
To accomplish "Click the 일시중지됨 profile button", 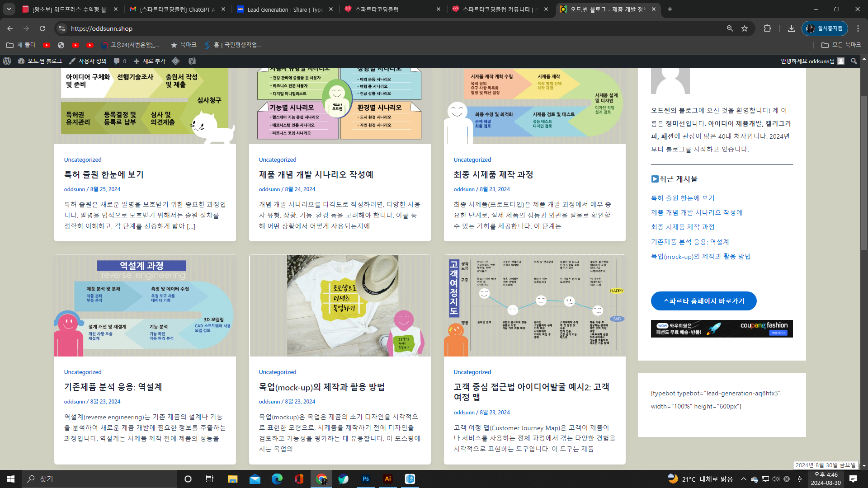I will [825, 28].
